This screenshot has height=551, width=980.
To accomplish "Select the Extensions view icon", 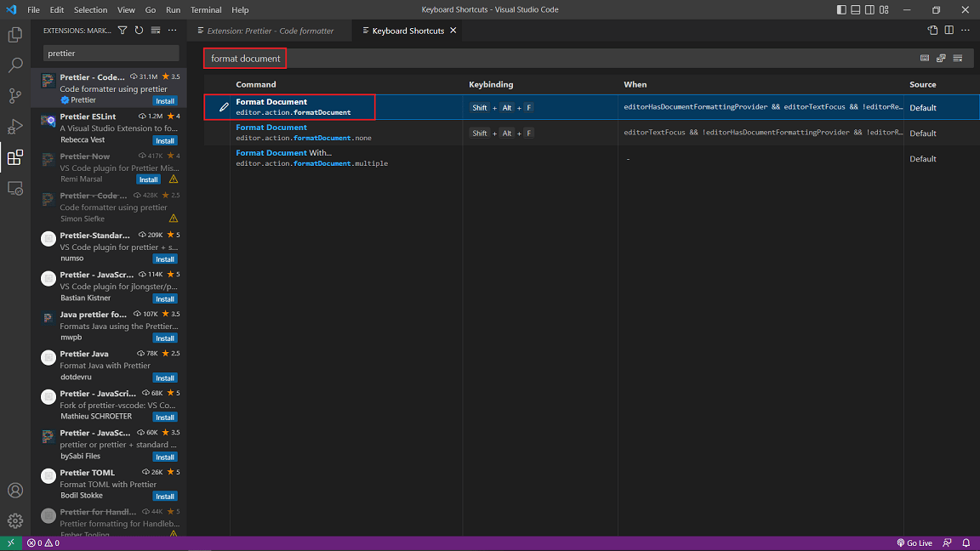I will point(15,157).
